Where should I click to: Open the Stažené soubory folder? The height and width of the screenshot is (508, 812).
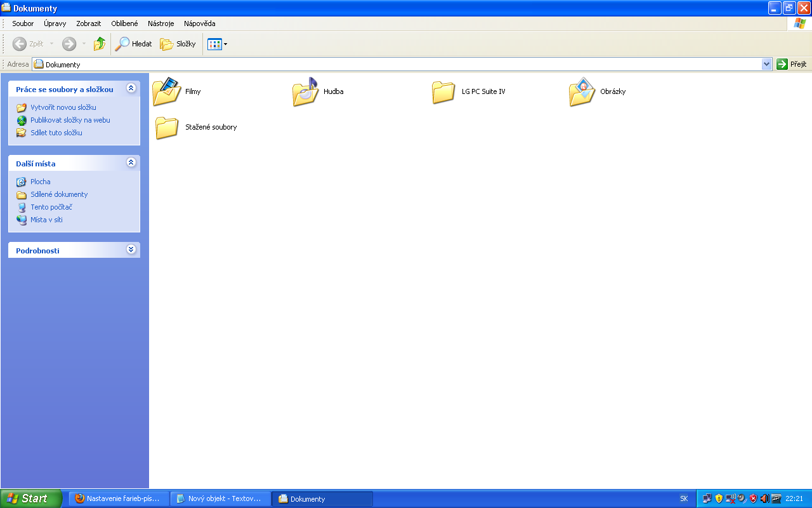[x=167, y=127]
